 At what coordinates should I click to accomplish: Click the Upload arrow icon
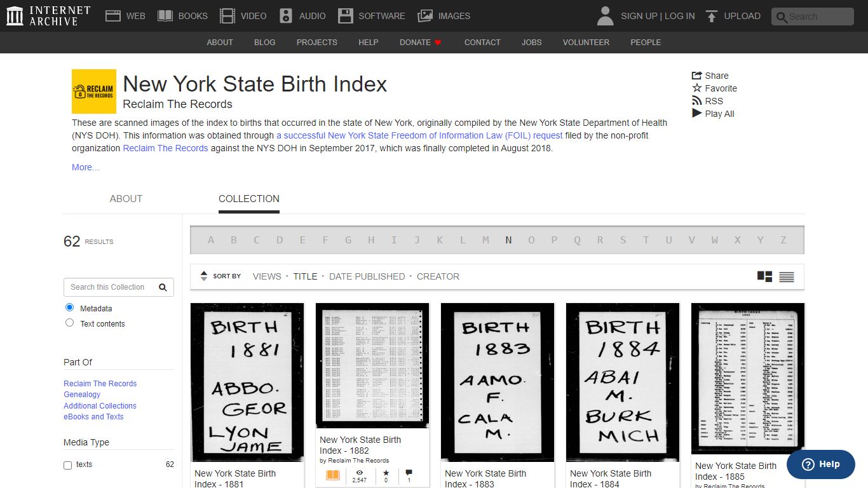(x=712, y=16)
